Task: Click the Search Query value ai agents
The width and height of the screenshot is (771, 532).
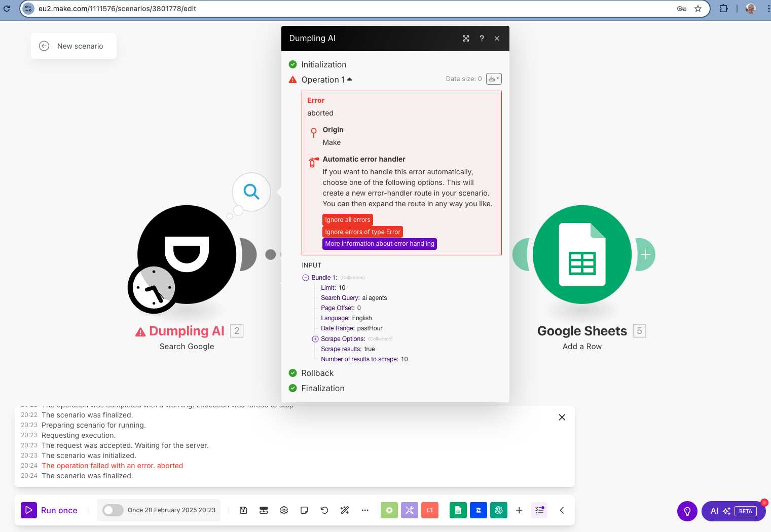Action: tap(375, 298)
